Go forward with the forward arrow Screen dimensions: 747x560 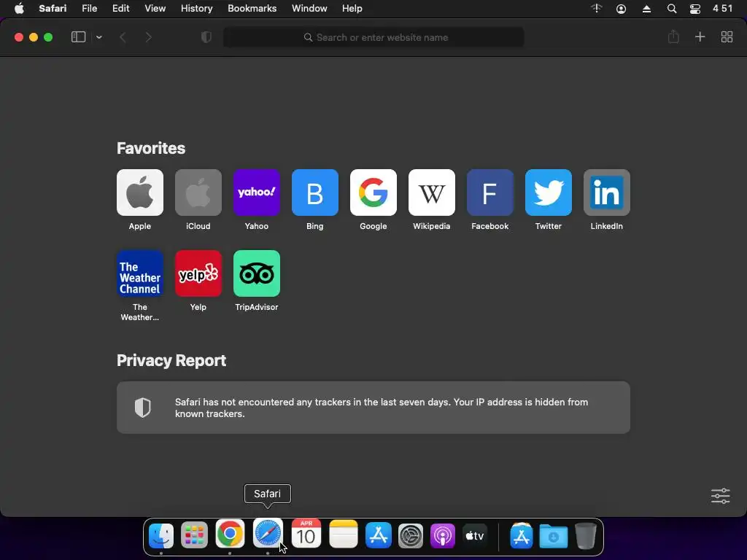[148, 37]
